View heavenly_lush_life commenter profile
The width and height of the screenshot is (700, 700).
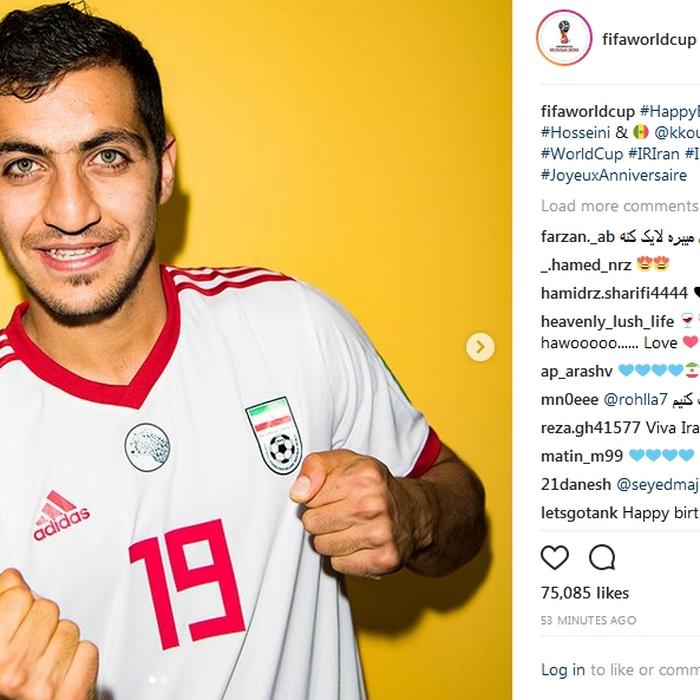(607, 321)
